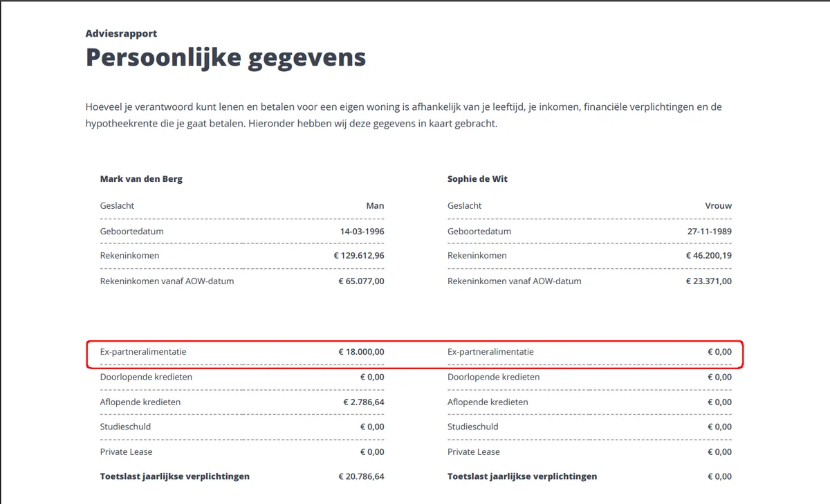The height and width of the screenshot is (504, 830).
Task: Select Sophie's 'Toetslast jaarlijkse verplichtingen' label
Action: pos(522,476)
